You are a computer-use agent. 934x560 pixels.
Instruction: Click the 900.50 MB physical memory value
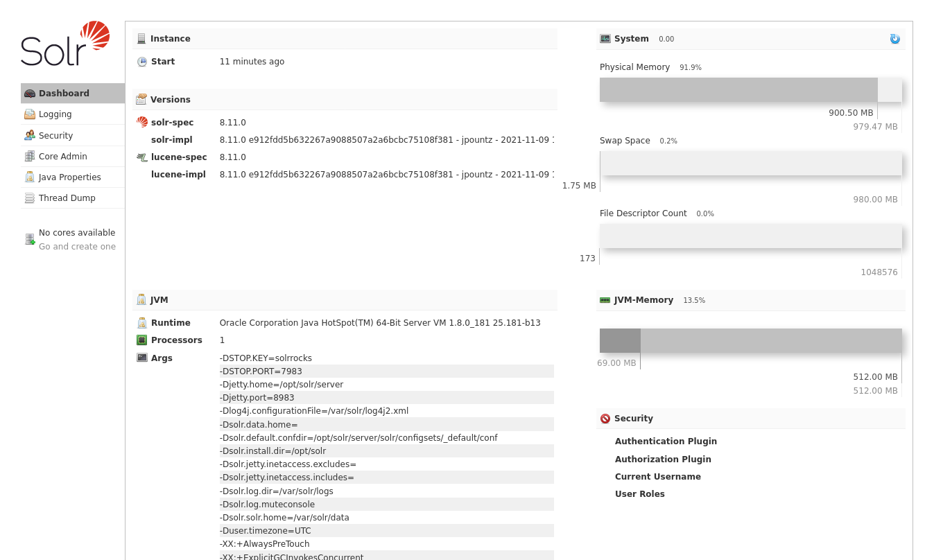(x=851, y=113)
